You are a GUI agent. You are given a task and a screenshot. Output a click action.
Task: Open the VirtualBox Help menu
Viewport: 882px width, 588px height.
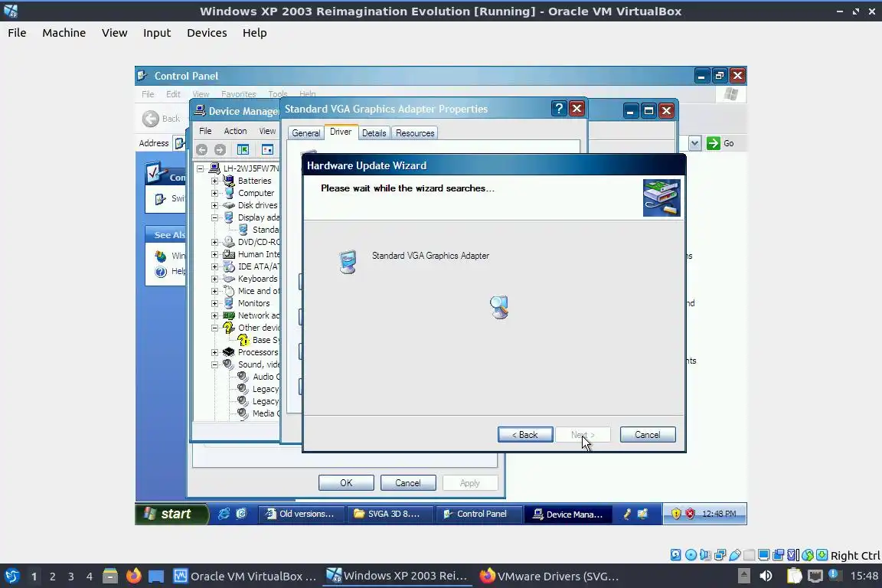[254, 33]
